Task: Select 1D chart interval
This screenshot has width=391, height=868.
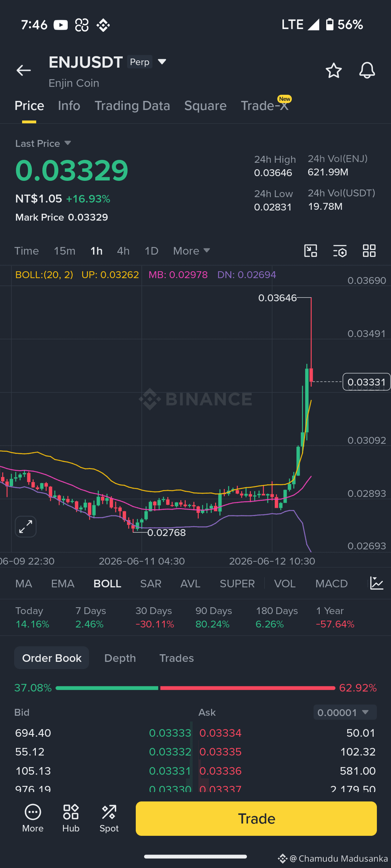Action: click(151, 251)
